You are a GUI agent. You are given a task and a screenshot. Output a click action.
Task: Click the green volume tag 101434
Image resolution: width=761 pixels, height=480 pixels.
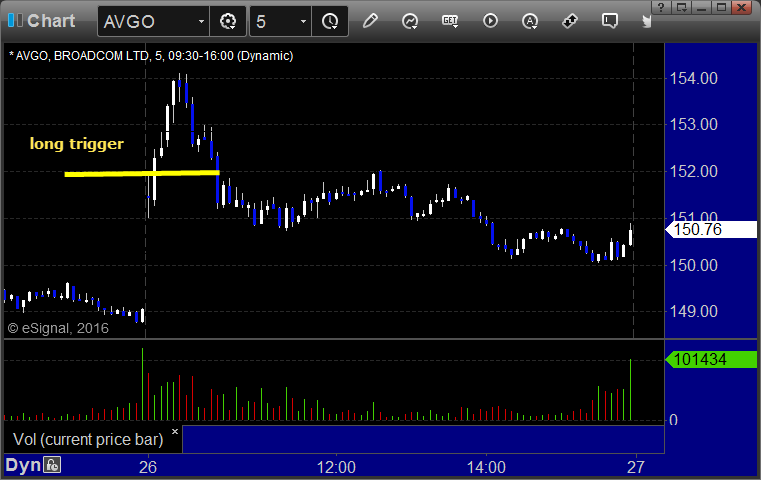(x=711, y=360)
